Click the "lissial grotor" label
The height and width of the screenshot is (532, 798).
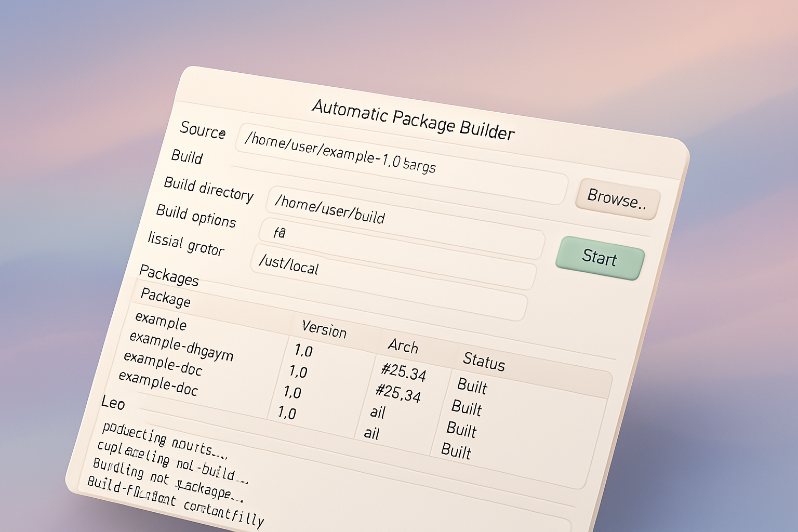click(186, 244)
